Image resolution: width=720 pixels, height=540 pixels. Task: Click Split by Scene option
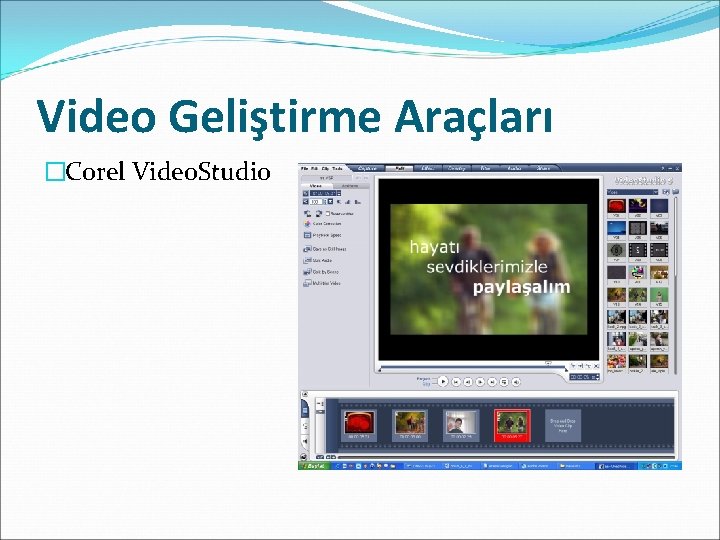click(321, 272)
